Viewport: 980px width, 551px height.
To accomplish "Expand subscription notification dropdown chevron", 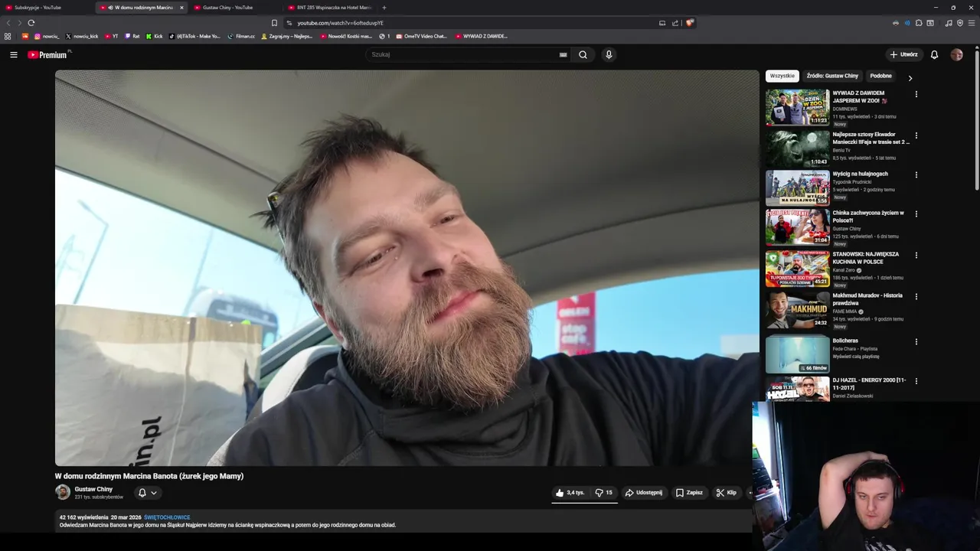I will pyautogui.click(x=154, y=493).
